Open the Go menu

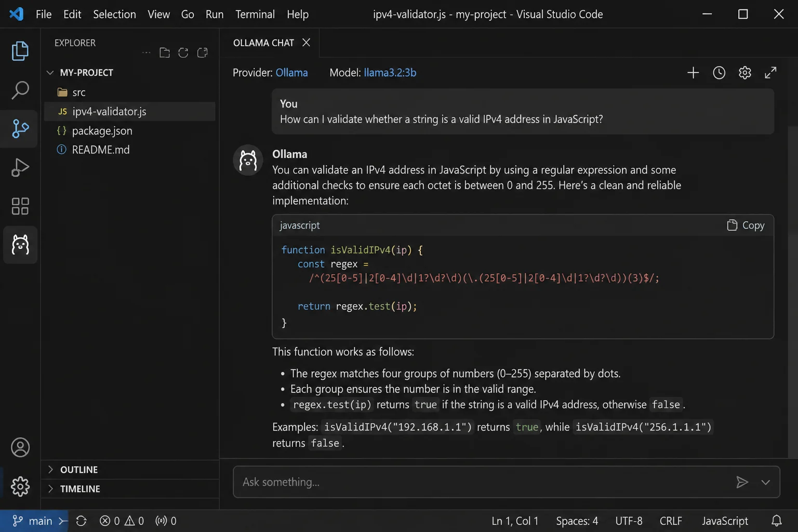(x=188, y=14)
